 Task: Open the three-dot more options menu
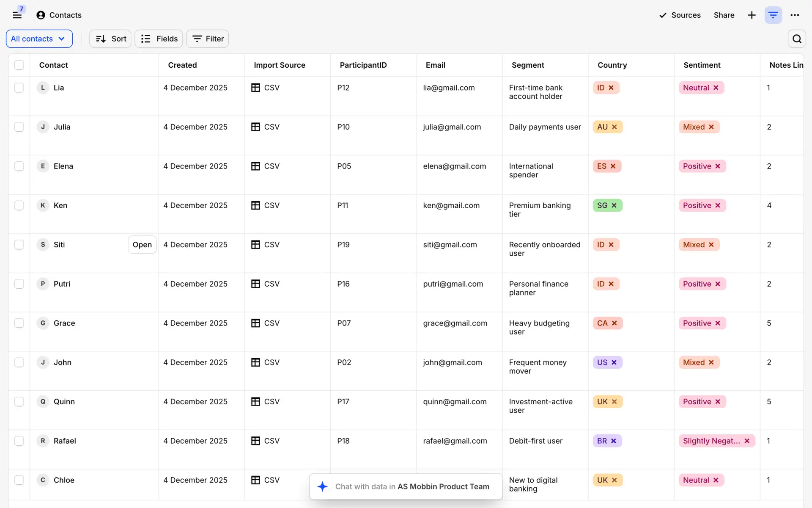point(795,15)
